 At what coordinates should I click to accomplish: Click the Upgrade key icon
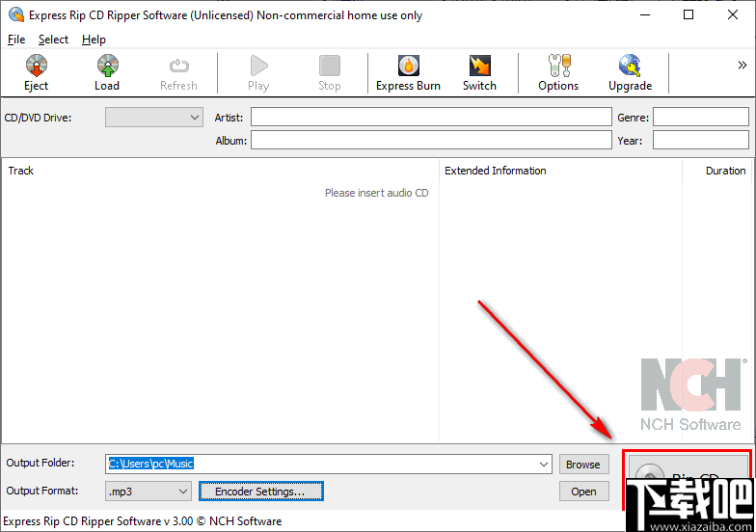coord(631,66)
